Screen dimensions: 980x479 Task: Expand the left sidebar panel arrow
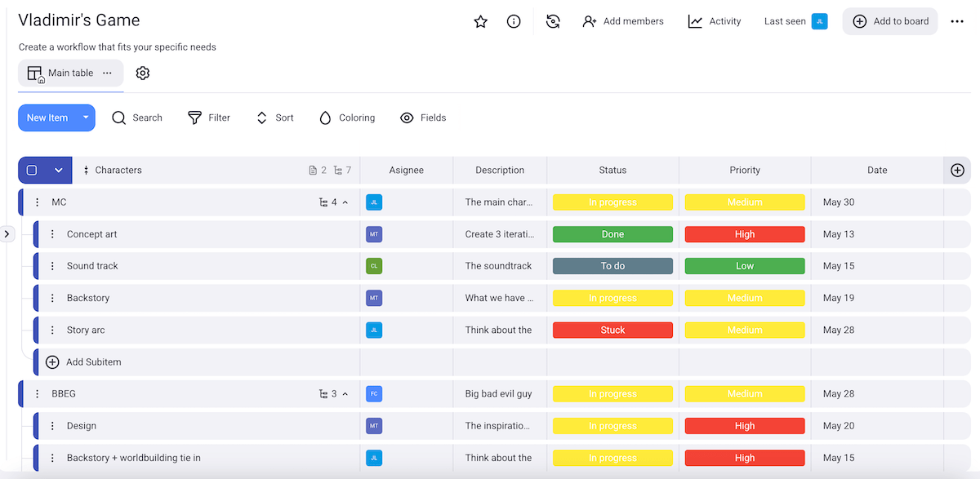(x=7, y=234)
